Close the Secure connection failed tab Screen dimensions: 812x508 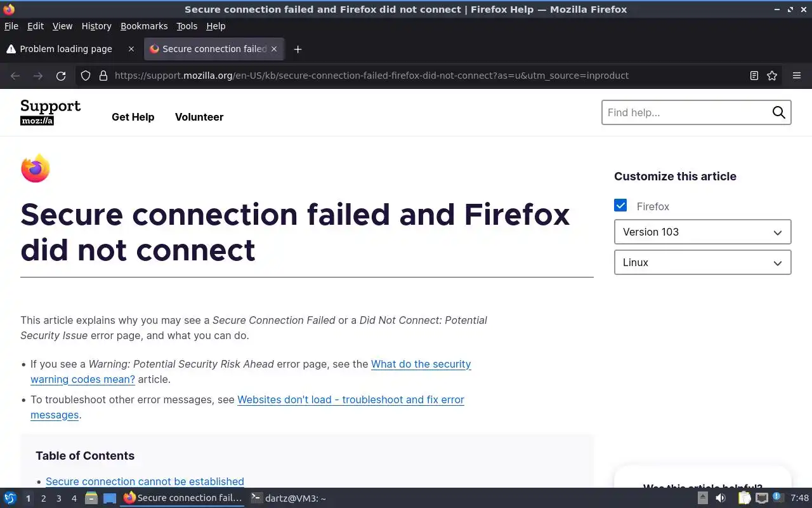274,49
